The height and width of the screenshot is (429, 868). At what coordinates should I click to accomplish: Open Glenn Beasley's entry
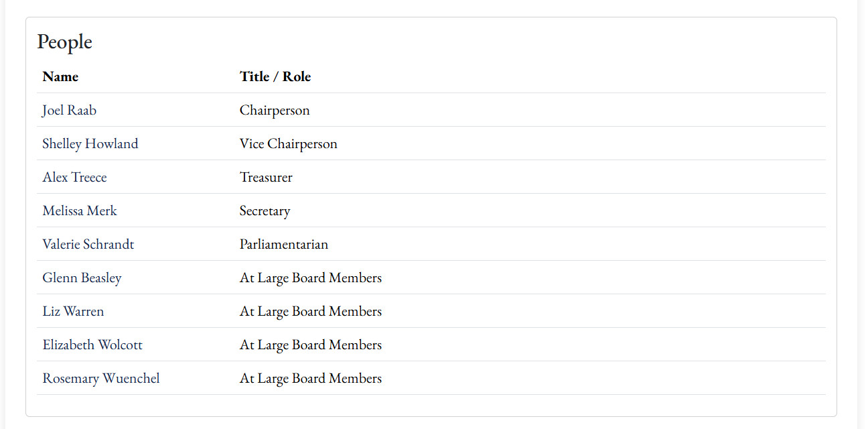[82, 278]
